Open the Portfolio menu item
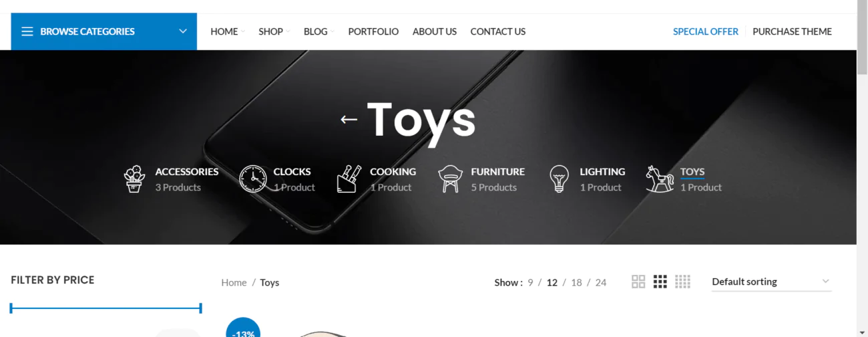This screenshot has width=868, height=337. (373, 31)
